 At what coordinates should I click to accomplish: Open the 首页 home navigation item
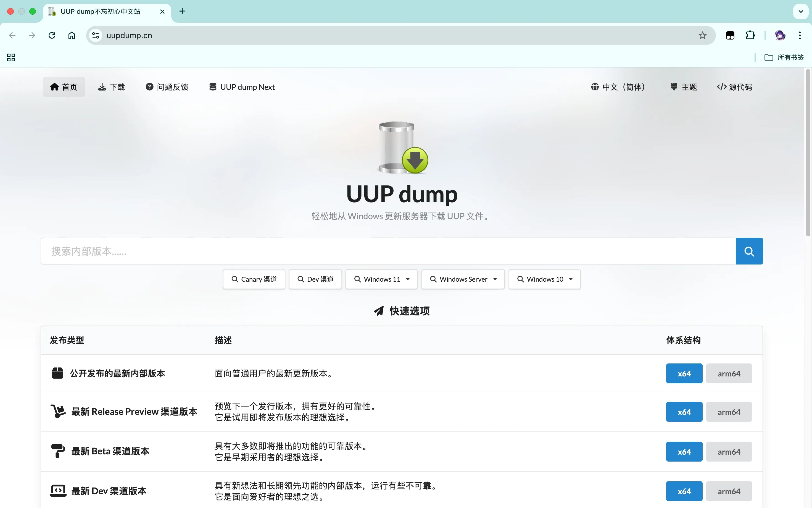click(64, 87)
